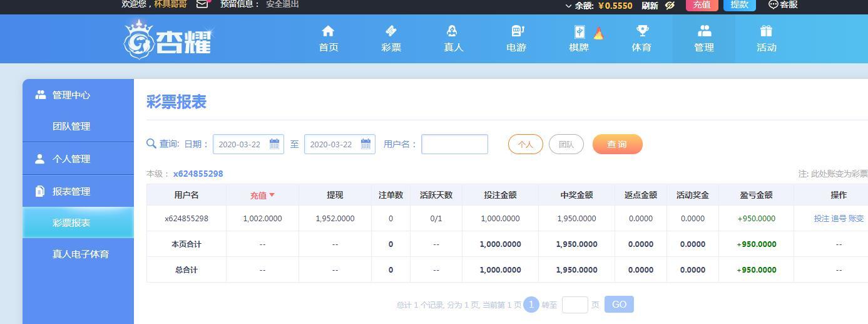
Task: Open the end date calendar icon
Action: coord(365,144)
